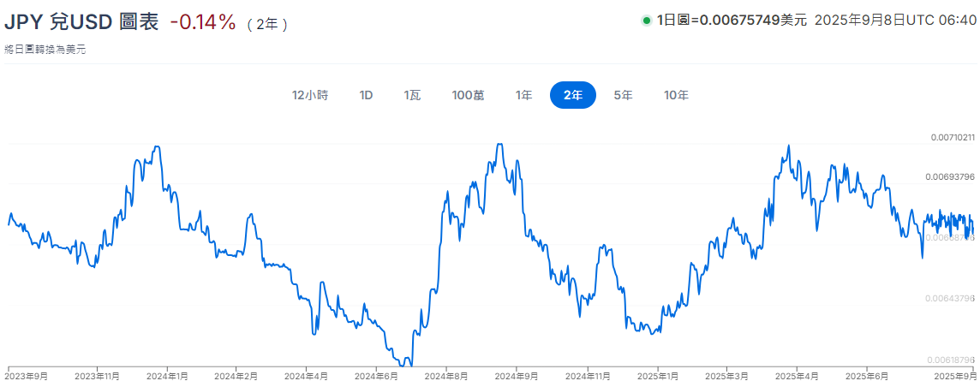The height and width of the screenshot is (387, 980).
Task: Click the 將日圓轉換為美元 subtitle
Action: point(45,51)
